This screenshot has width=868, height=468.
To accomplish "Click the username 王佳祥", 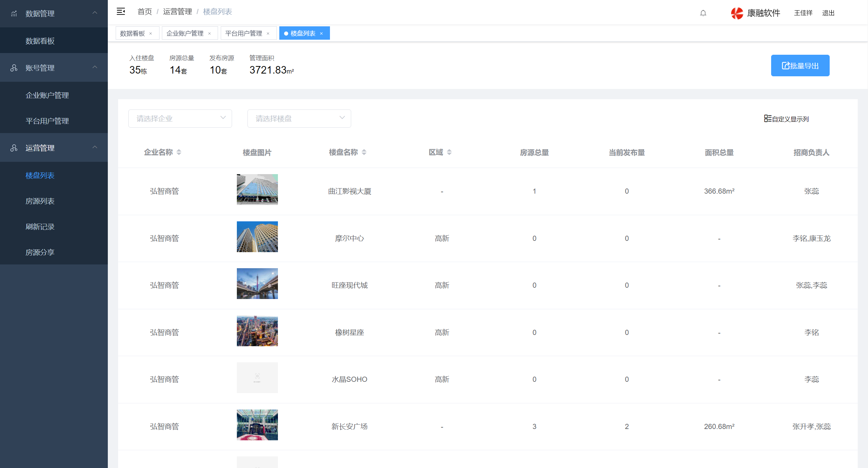I will tap(803, 13).
